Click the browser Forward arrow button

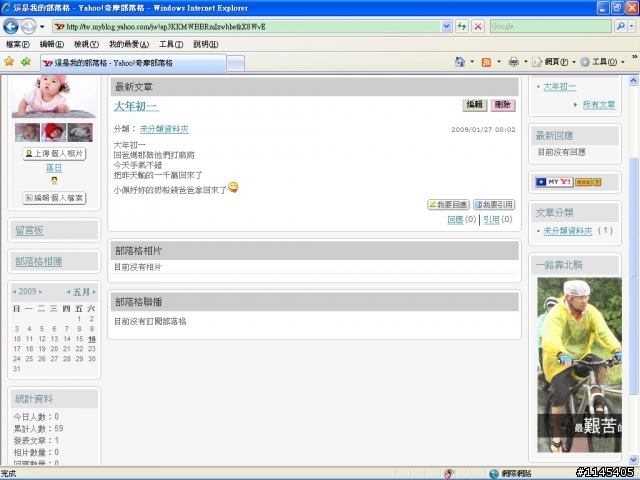click(x=28, y=27)
